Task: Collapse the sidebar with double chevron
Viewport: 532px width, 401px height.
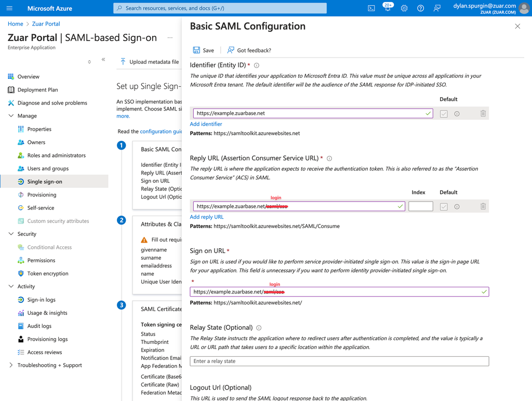Action: tap(103, 59)
